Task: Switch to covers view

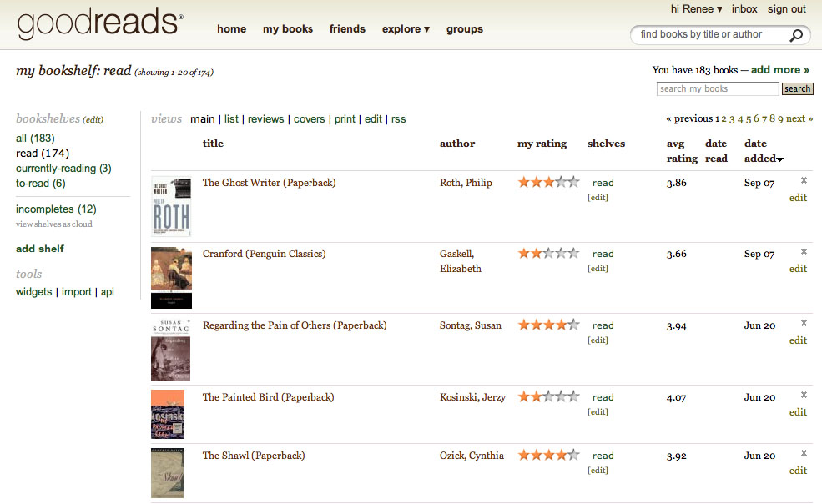Action: click(309, 119)
